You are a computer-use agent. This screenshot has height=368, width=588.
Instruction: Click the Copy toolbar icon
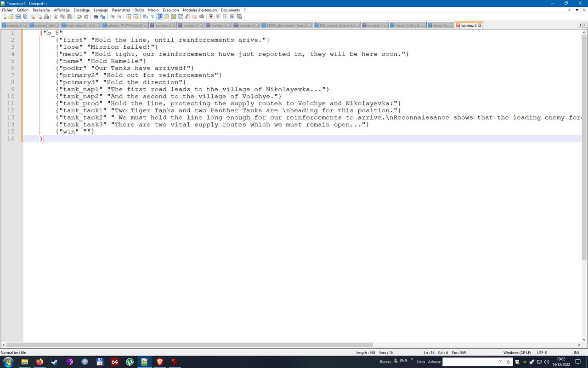(x=63, y=17)
